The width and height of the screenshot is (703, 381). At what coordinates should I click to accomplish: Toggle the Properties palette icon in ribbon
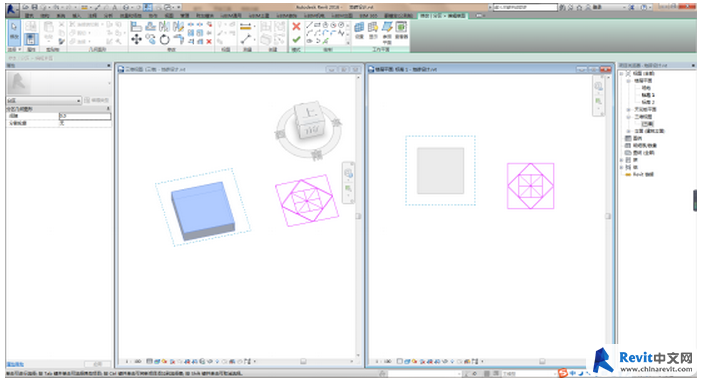pyautogui.click(x=30, y=39)
